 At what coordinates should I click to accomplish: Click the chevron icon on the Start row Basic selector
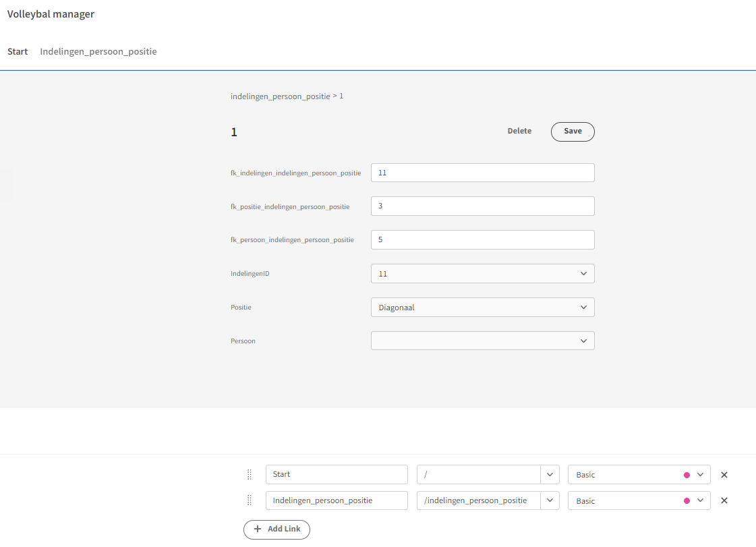point(700,474)
